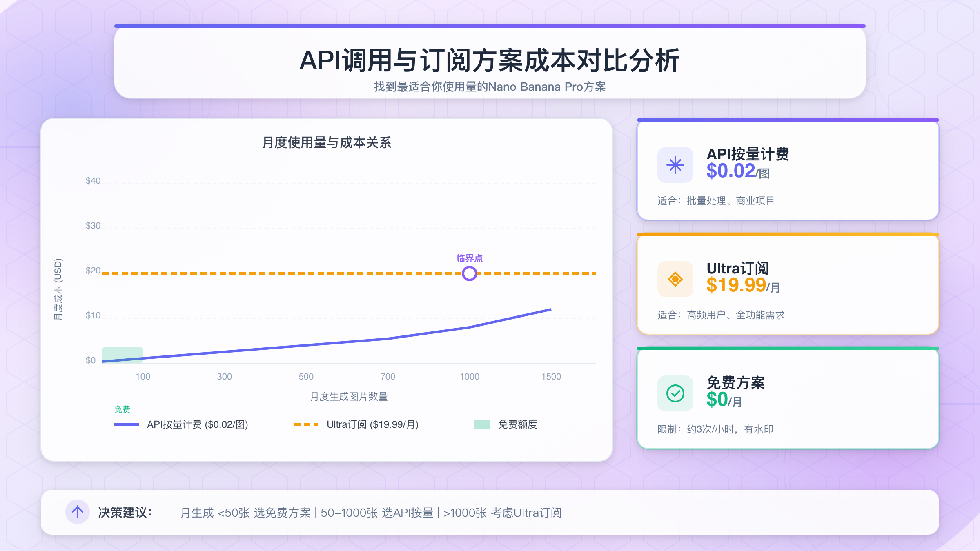Click the $19.99/月 Ultra price text
This screenshot has width=980, height=551.
tap(743, 285)
